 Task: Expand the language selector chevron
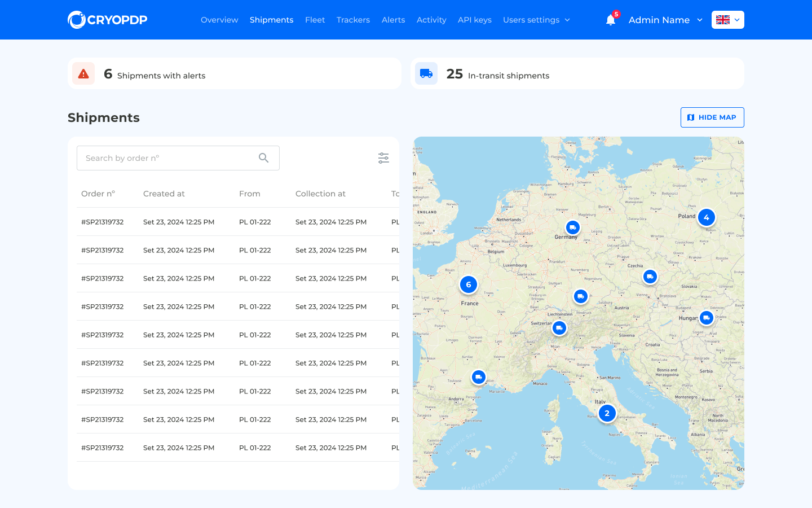click(x=737, y=20)
